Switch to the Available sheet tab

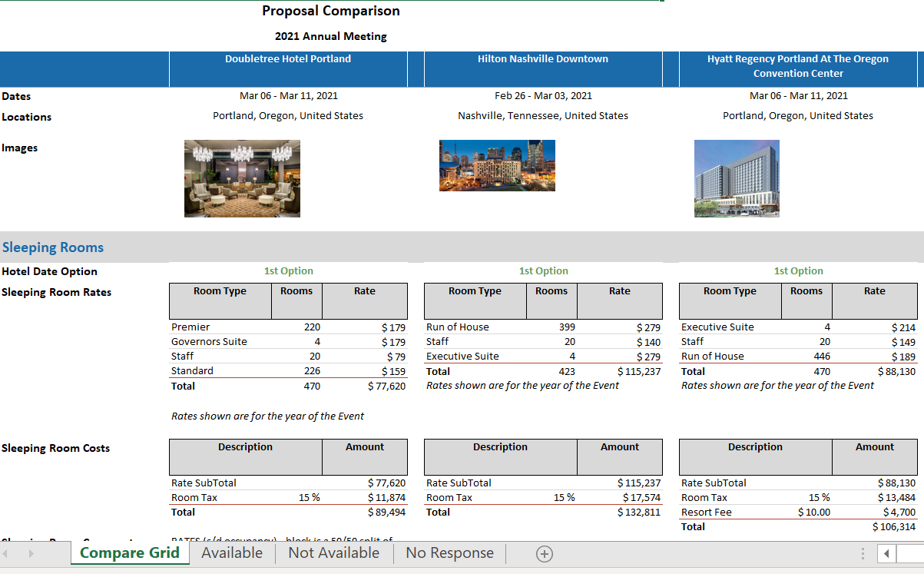(x=232, y=553)
